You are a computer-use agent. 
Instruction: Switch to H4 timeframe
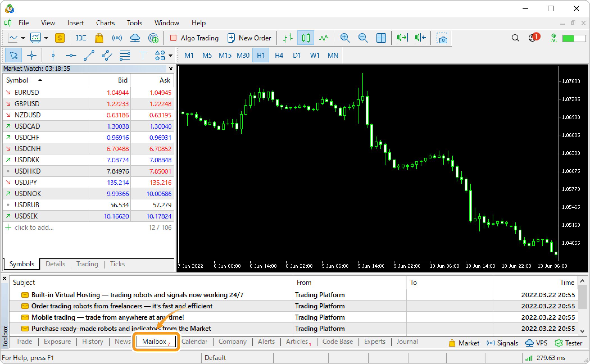point(279,55)
